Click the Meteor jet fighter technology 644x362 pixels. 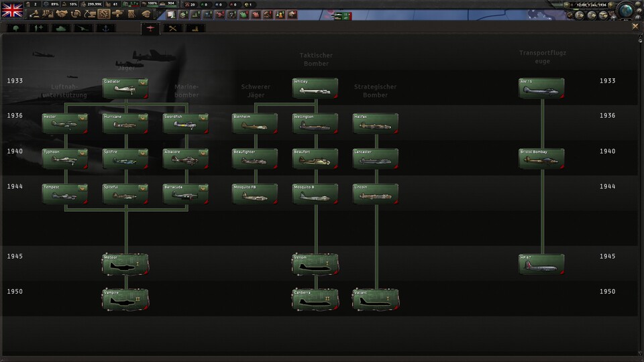(125, 264)
